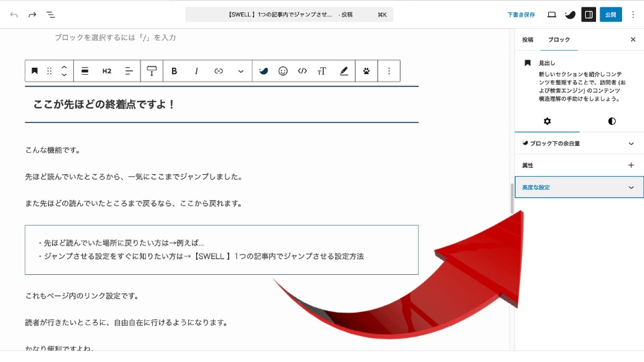Close the settings sidebar

click(x=633, y=40)
